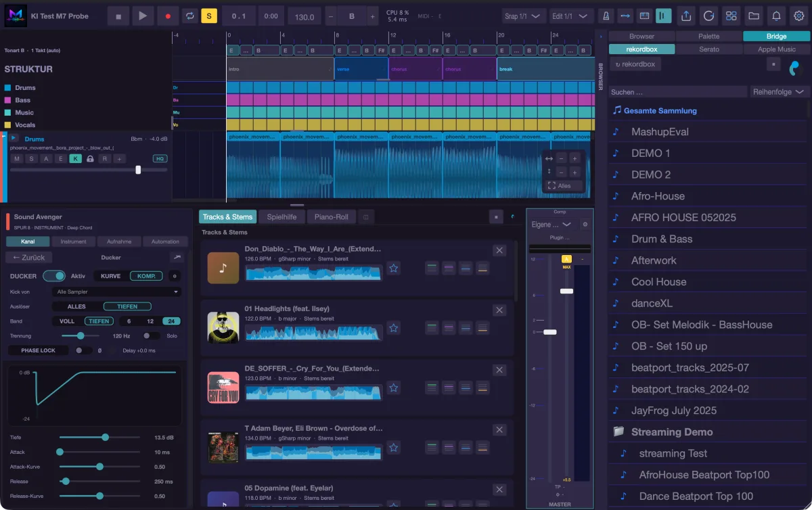Image resolution: width=812 pixels, height=510 pixels.
Task: Click Don Diablo track thumbnail
Action: point(223,267)
